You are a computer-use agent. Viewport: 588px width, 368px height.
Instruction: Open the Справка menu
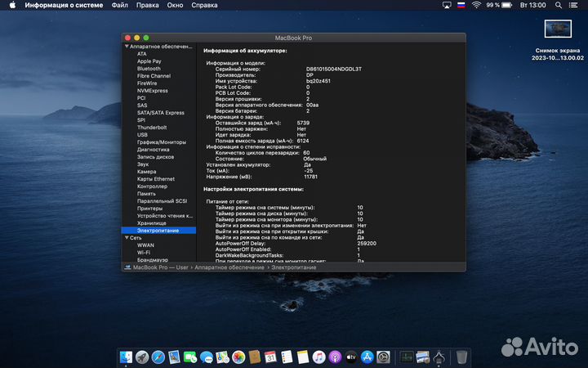pos(204,5)
